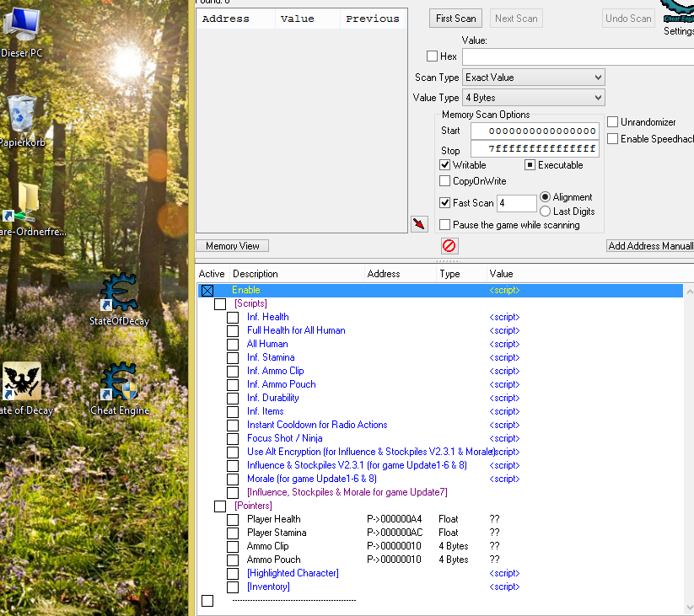Freeze the Player Health checkbox

(x=233, y=520)
